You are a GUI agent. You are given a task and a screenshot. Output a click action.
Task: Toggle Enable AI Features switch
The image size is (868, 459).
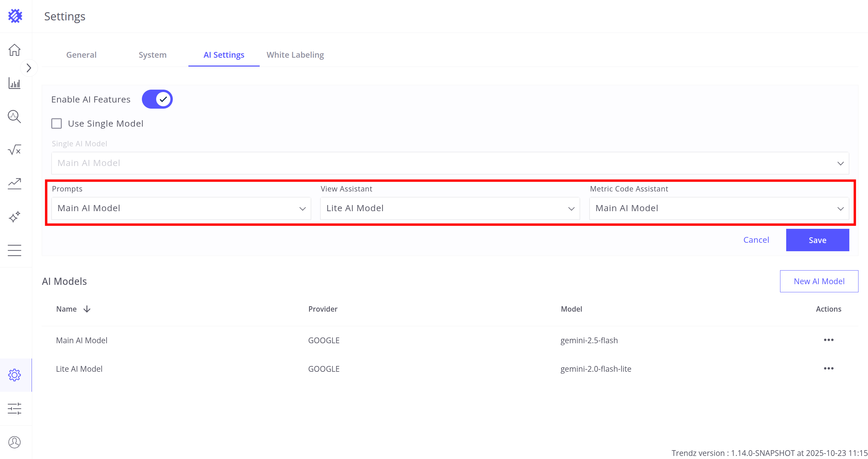(x=157, y=99)
